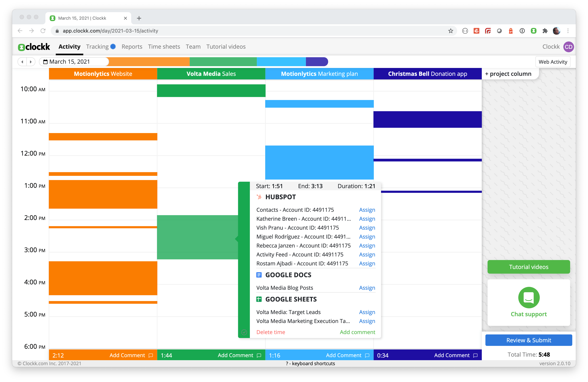Click the light blue segment of the summary bar

click(x=281, y=62)
